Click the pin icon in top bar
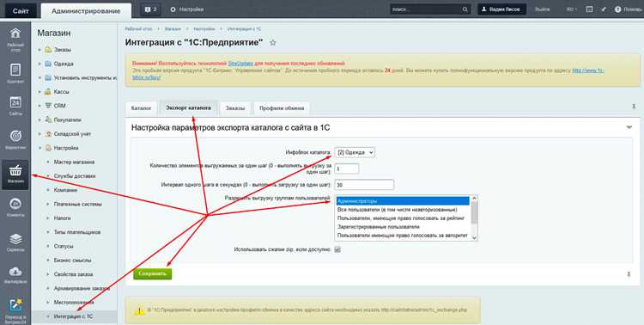 (x=604, y=9)
